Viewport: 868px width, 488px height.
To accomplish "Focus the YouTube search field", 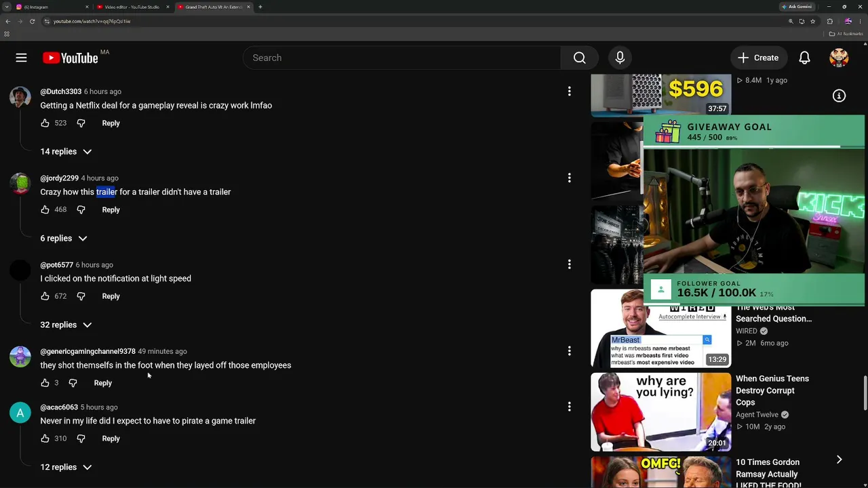I will pos(401,58).
